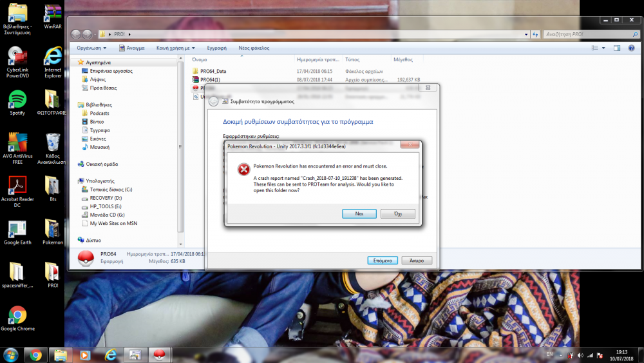Close the compatibility wizard window
Image resolution: width=644 pixels, height=363 pixels.
pyautogui.click(x=428, y=88)
